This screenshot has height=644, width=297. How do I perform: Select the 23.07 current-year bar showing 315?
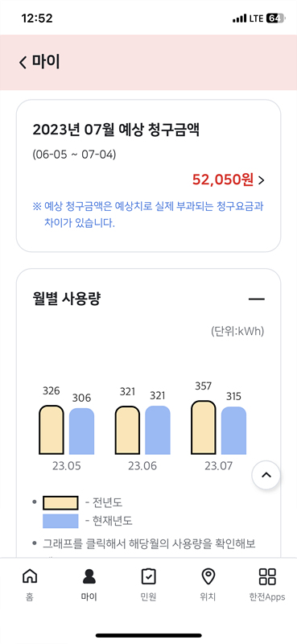233,431
